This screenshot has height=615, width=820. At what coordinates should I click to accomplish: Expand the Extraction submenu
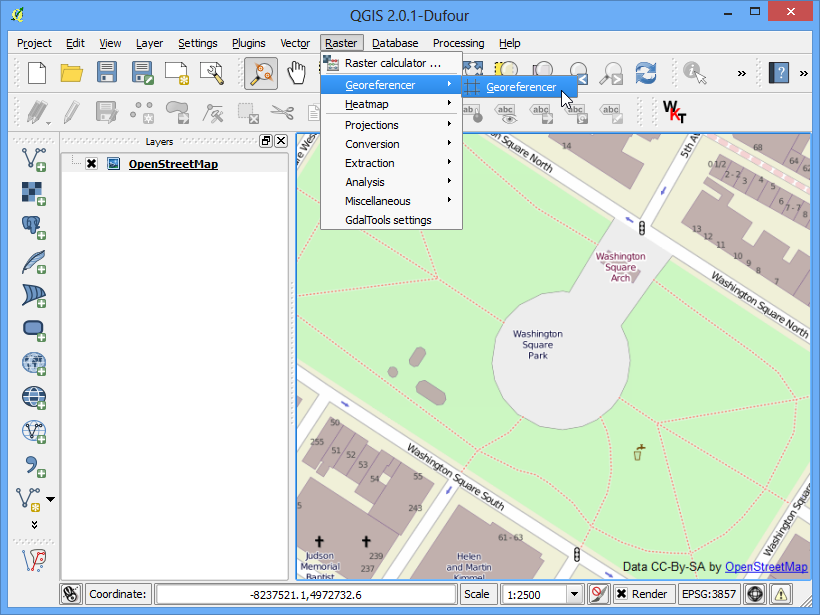pos(391,163)
